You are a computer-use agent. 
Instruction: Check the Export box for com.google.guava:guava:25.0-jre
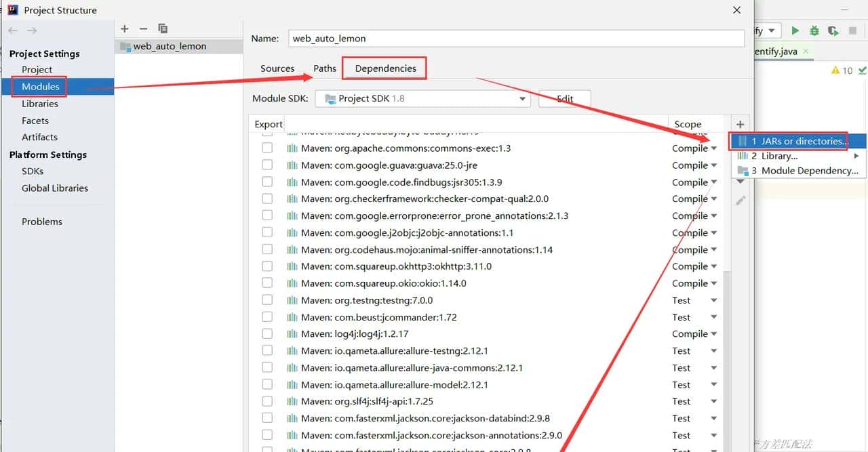tap(267, 165)
